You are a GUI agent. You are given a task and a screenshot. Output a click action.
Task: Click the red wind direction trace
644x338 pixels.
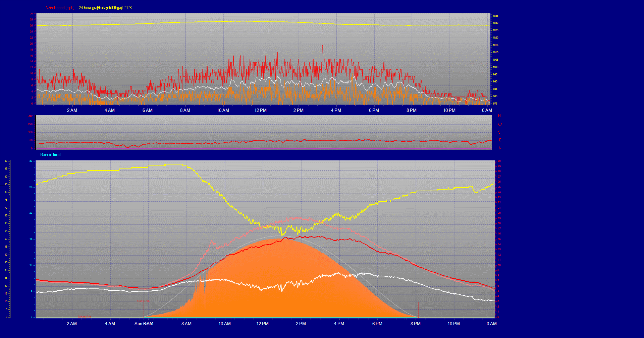[268, 141]
